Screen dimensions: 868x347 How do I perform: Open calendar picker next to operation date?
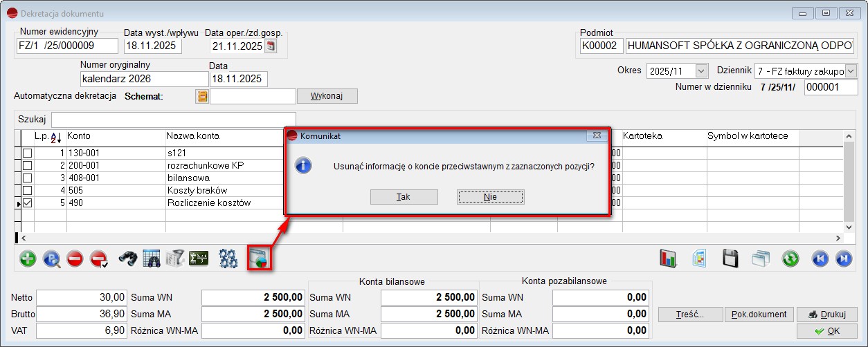(x=271, y=46)
